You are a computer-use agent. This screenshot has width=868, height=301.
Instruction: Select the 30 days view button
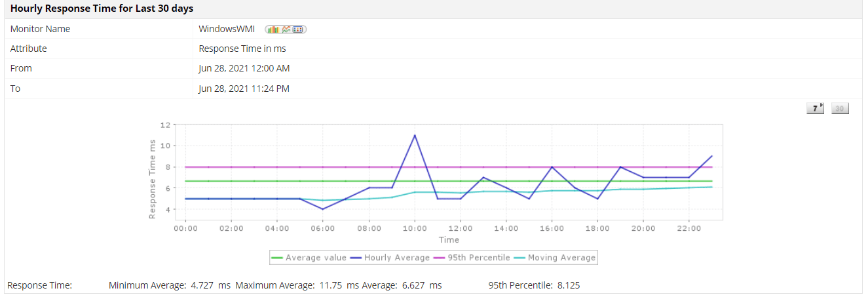coord(840,109)
